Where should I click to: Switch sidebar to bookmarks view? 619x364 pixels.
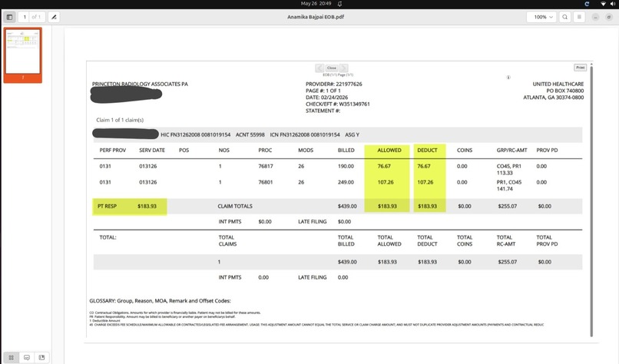click(41, 357)
